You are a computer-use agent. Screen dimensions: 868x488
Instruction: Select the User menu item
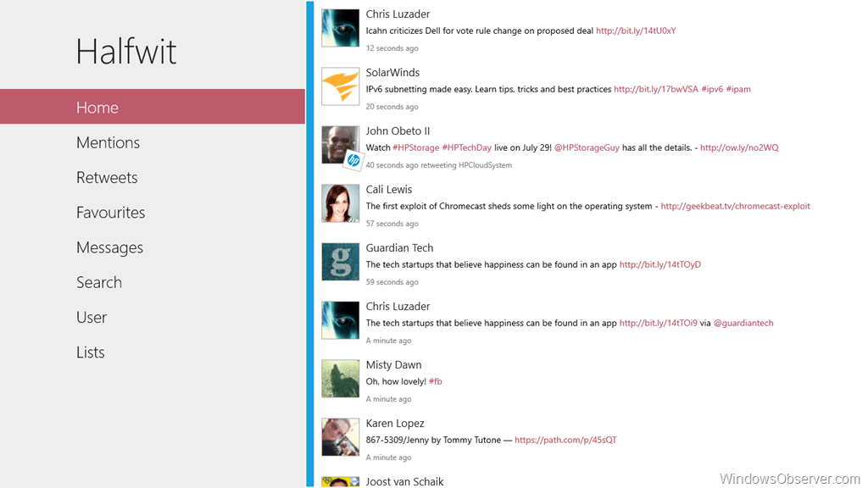click(x=92, y=317)
